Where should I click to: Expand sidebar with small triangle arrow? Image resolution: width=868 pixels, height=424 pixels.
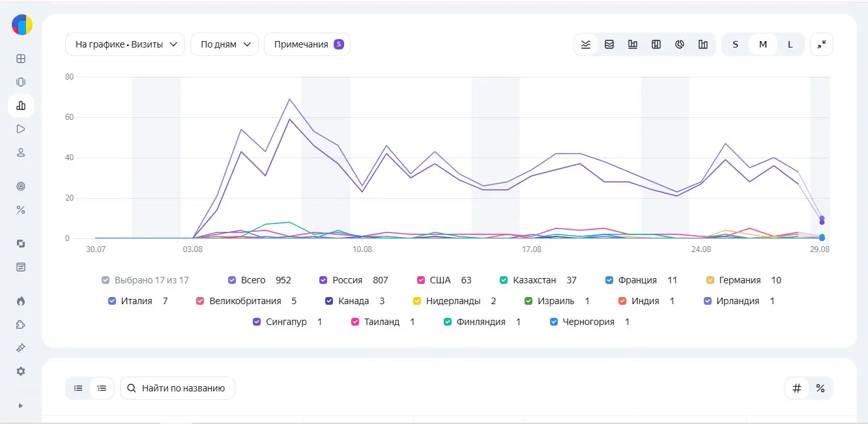[x=21, y=406]
